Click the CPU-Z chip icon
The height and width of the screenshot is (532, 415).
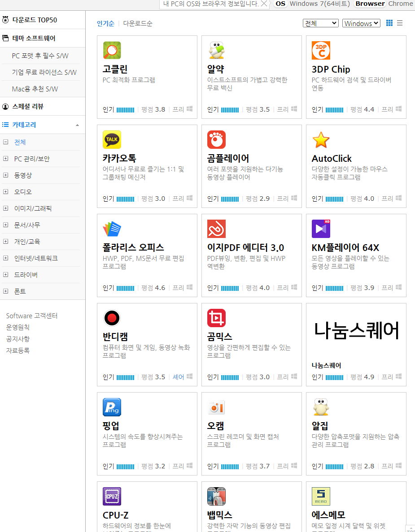click(112, 497)
